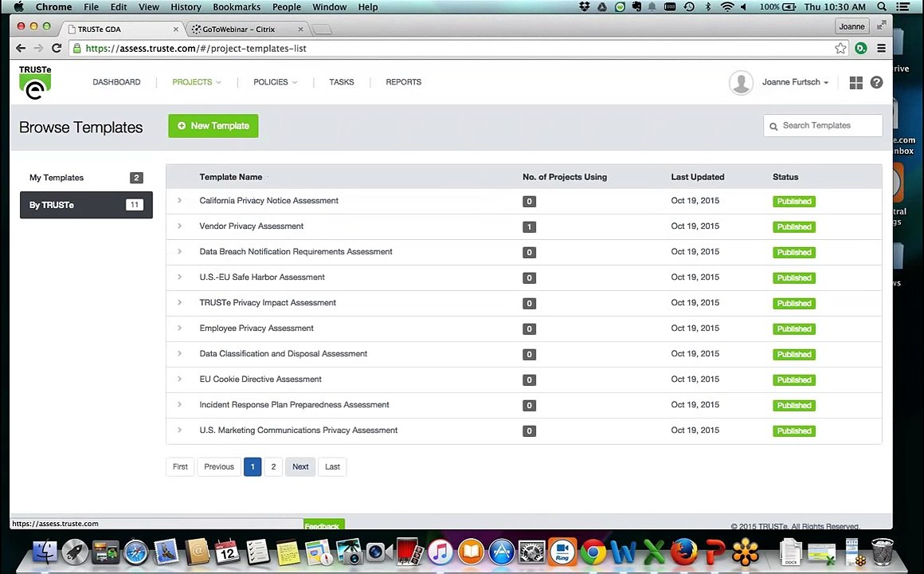Image resolution: width=924 pixels, height=574 pixels.
Task: Reload the page in Chrome
Action: [57, 49]
